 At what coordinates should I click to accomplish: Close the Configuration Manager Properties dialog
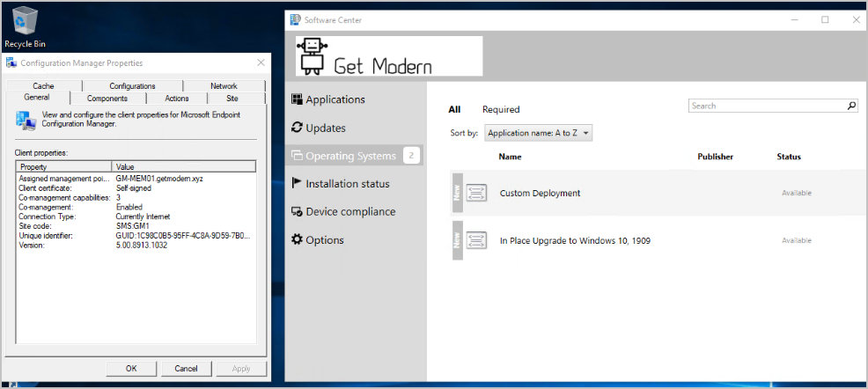(x=261, y=63)
